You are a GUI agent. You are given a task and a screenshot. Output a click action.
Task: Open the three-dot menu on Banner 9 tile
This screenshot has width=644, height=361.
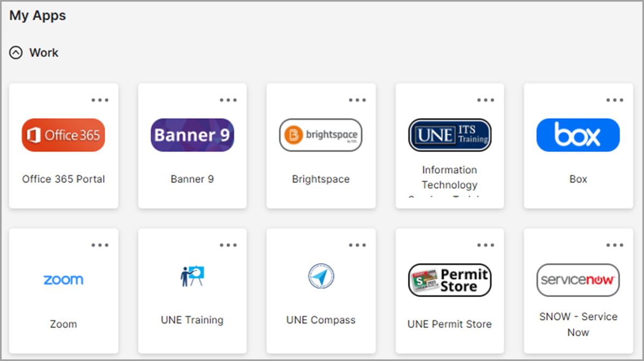coord(228,100)
